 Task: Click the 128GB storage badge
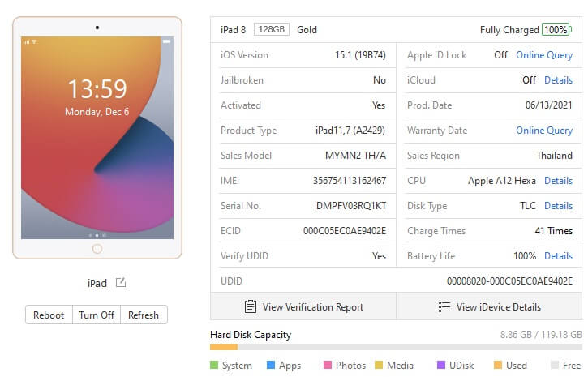point(272,29)
